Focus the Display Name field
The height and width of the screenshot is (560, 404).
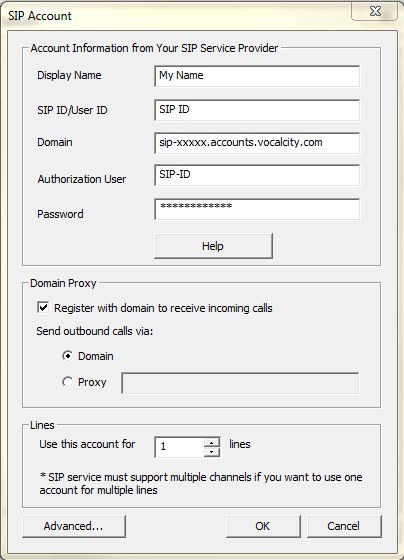pos(257,76)
